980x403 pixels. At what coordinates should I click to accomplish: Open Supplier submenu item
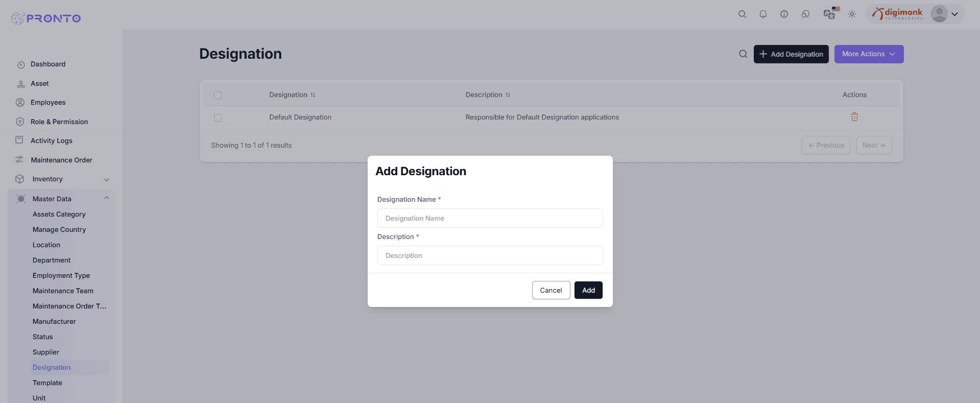click(46, 352)
